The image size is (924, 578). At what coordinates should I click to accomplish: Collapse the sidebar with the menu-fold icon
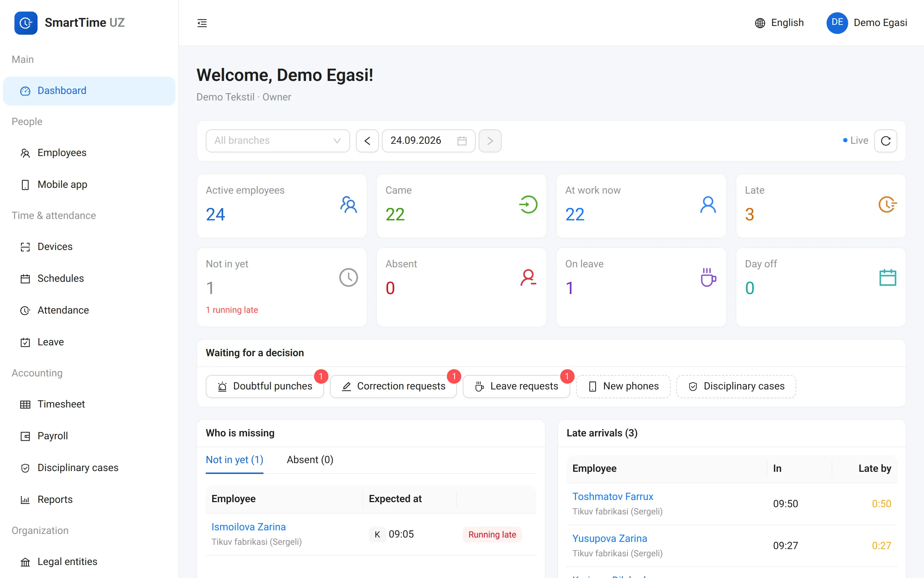202,23
